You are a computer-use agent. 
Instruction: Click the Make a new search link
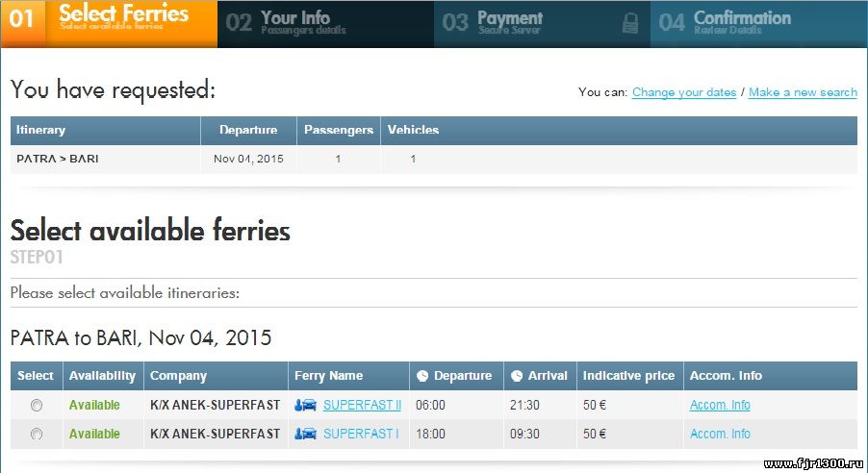point(803,92)
